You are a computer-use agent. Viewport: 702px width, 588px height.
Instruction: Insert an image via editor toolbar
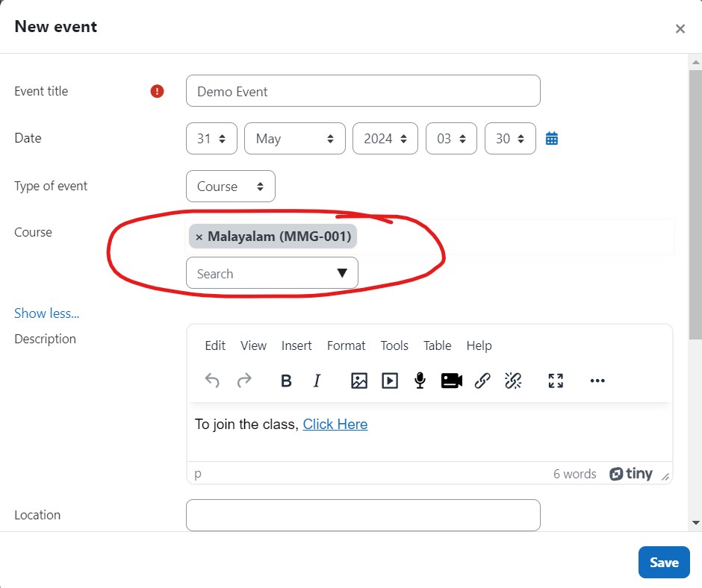pyautogui.click(x=359, y=381)
